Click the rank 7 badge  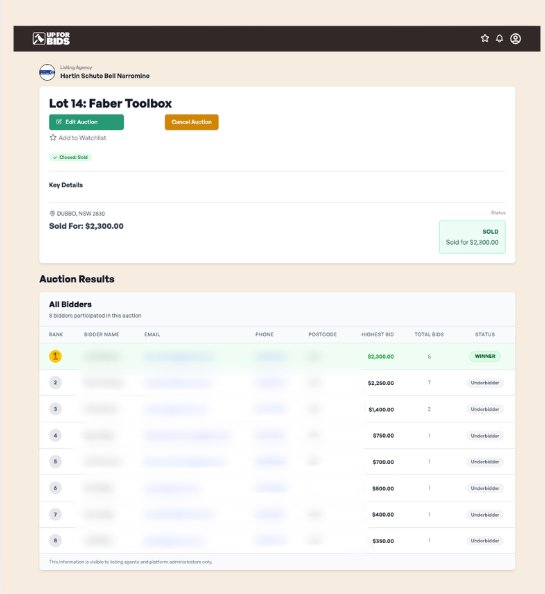coord(55,514)
